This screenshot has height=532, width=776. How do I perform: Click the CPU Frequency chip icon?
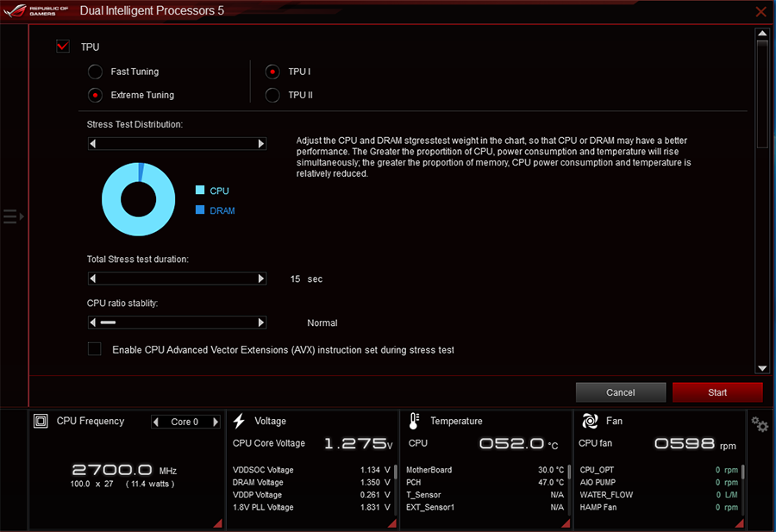tap(41, 421)
